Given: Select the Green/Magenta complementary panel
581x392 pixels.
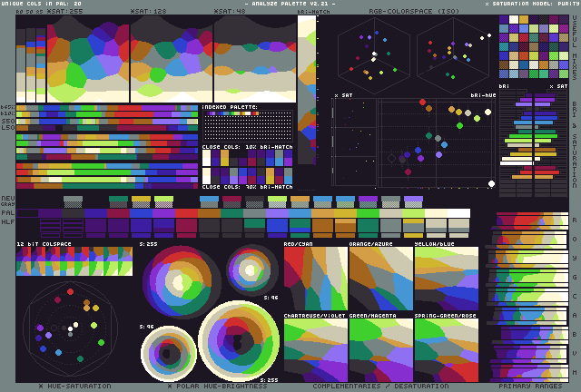Looking at the screenshot, I should coord(380,348).
